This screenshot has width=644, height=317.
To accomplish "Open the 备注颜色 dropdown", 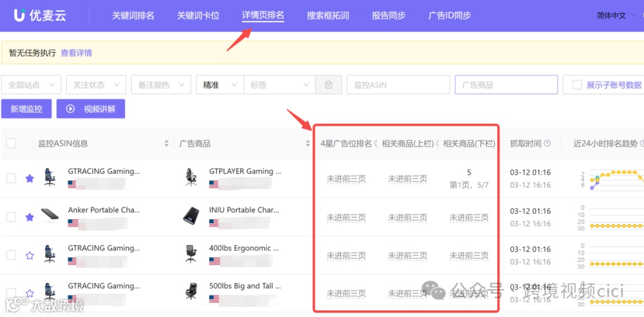I will [x=161, y=85].
